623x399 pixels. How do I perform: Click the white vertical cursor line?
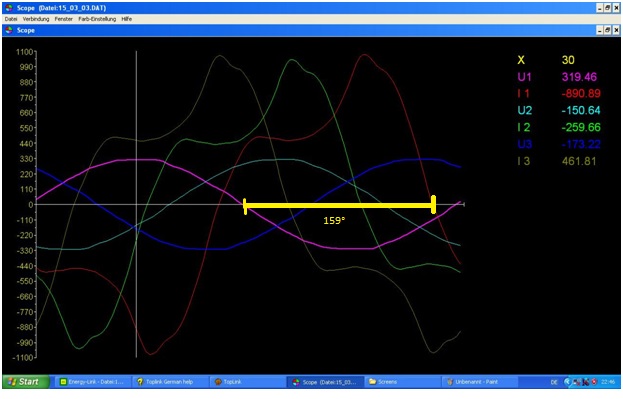pos(136,203)
